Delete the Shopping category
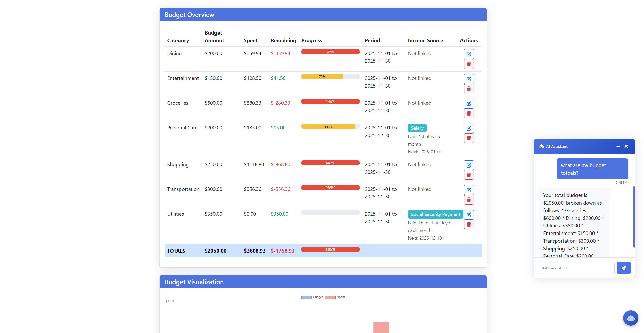The height and width of the screenshot is (333, 644). tap(469, 175)
